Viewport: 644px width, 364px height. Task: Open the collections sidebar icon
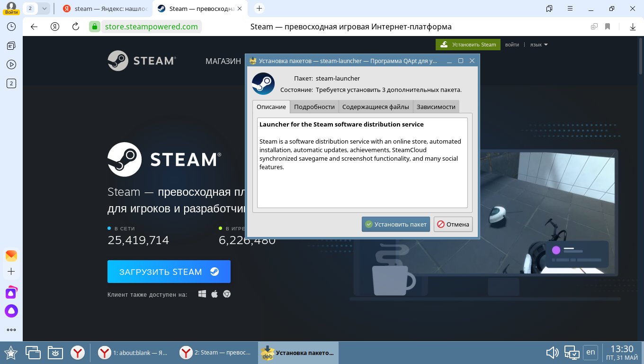tap(11, 45)
